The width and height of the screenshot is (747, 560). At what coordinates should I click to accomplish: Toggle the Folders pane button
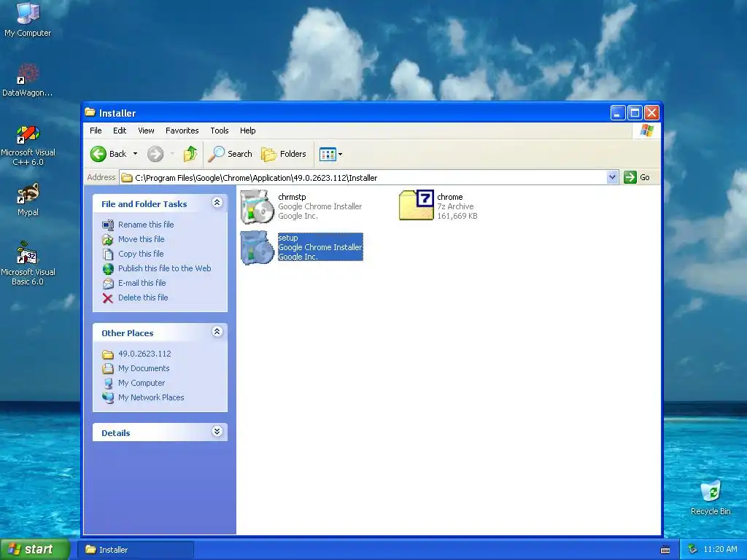click(284, 154)
